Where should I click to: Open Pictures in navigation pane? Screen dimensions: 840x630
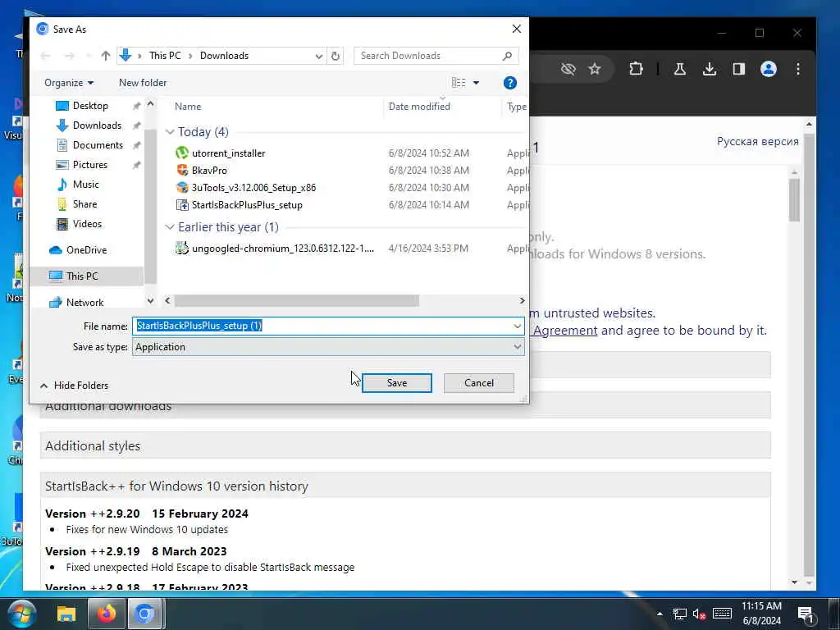point(90,164)
